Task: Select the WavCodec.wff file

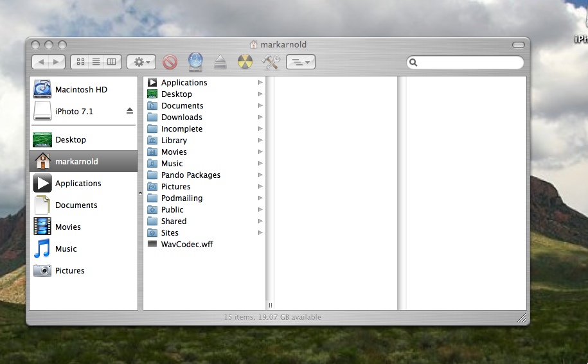Action: [x=204, y=245]
